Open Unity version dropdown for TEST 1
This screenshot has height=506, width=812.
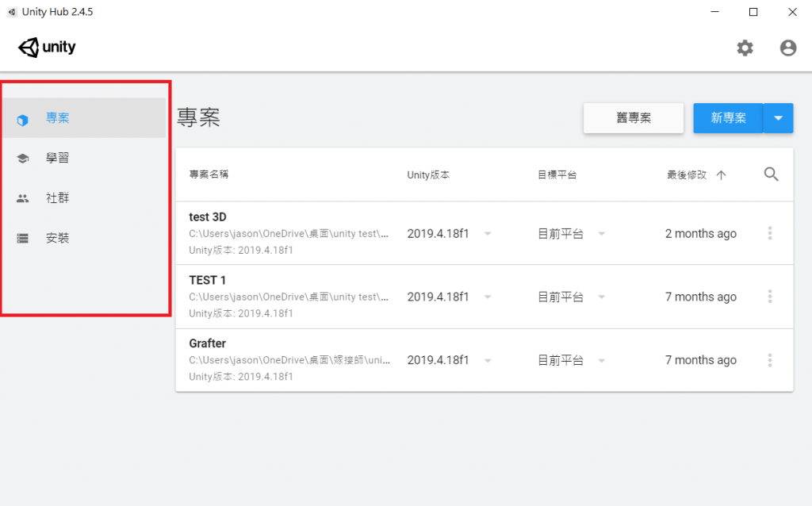pos(488,297)
